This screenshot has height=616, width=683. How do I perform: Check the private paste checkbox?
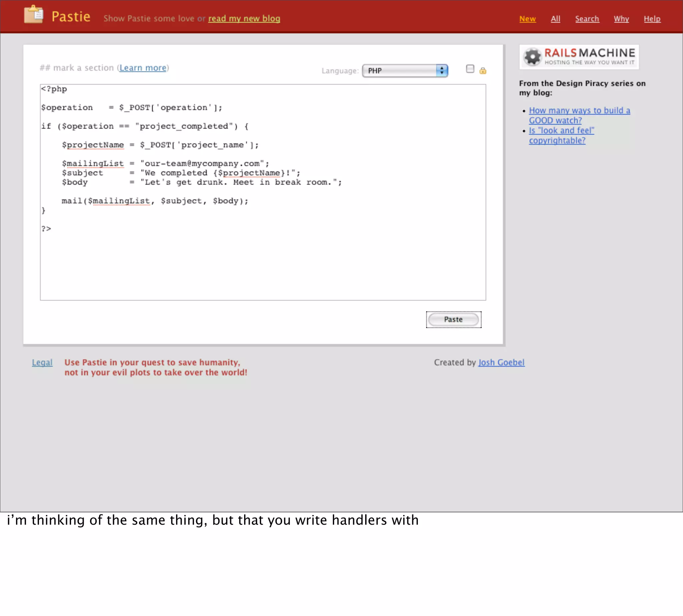pos(470,69)
